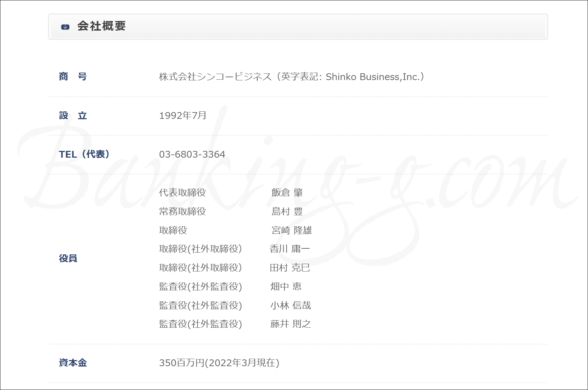Click the name 藤井 則之
Viewport: 588px width, 390px height.
[x=291, y=324]
